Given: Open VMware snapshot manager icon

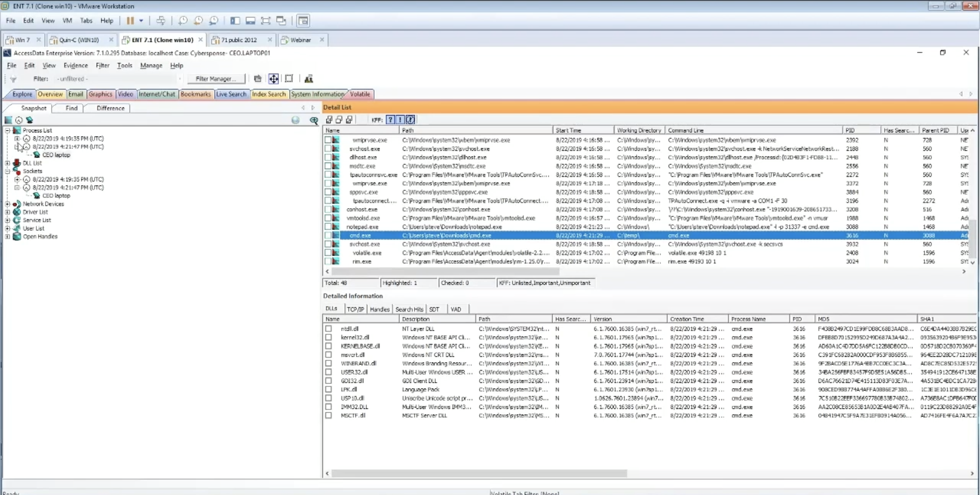Looking at the screenshot, I should tap(214, 20).
